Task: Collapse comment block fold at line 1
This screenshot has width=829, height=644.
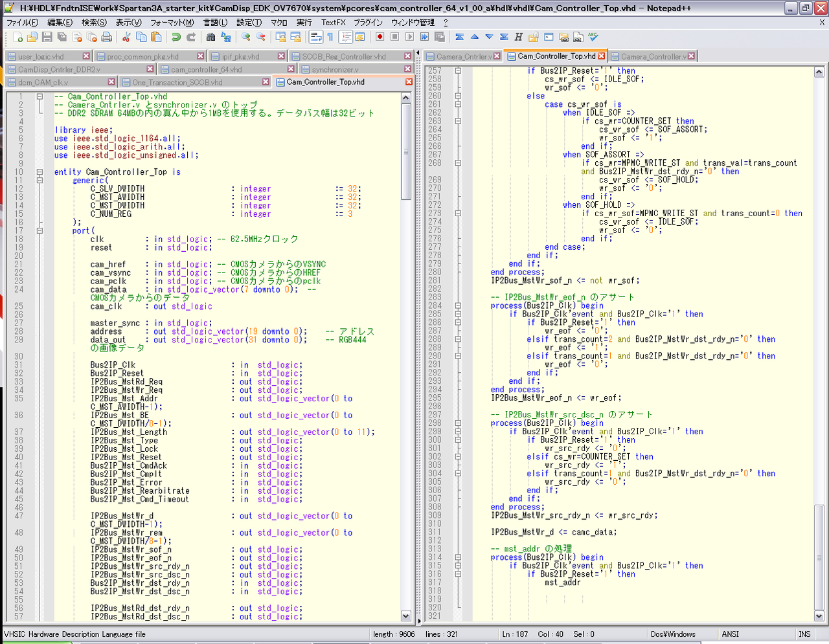Action: [40, 96]
